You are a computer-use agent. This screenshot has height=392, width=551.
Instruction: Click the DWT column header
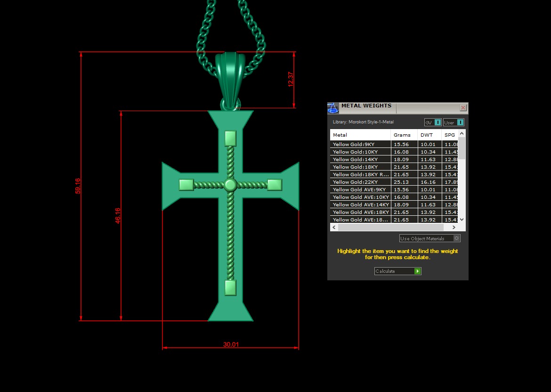pyautogui.click(x=429, y=135)
